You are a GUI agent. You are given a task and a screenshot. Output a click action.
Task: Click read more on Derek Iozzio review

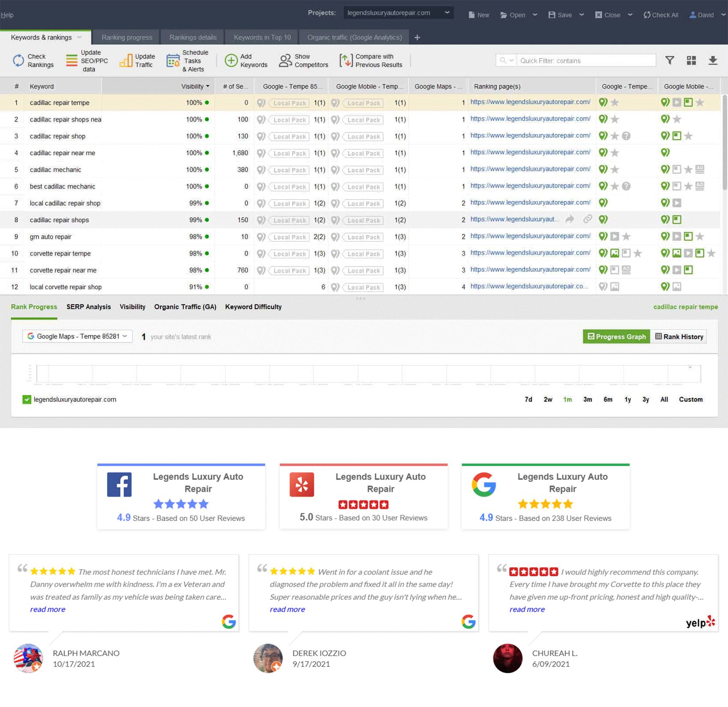287,609
